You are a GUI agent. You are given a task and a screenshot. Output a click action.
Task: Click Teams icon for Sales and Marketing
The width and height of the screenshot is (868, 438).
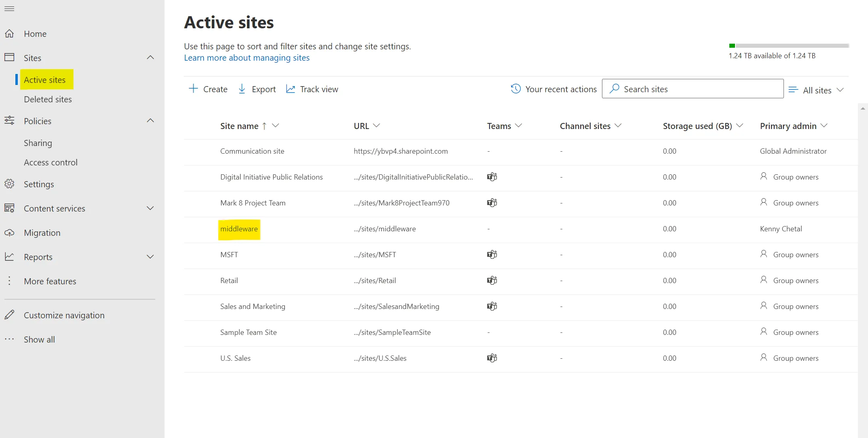point(492,306)
